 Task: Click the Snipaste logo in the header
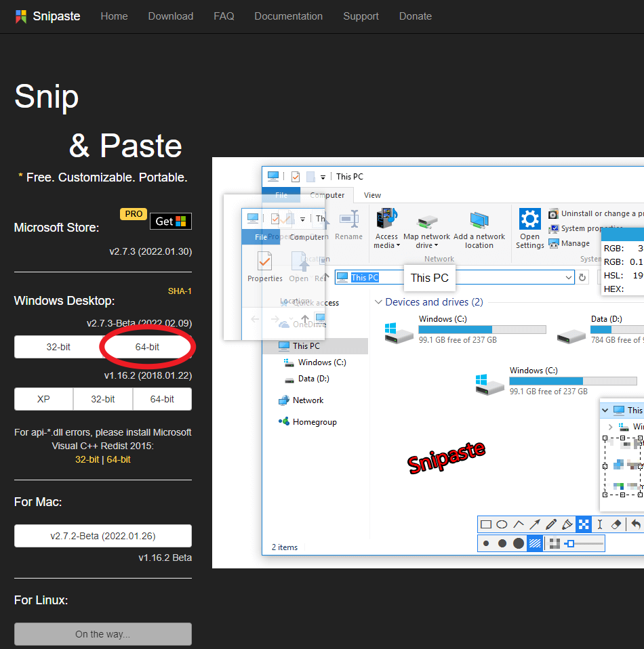[47, 16]
